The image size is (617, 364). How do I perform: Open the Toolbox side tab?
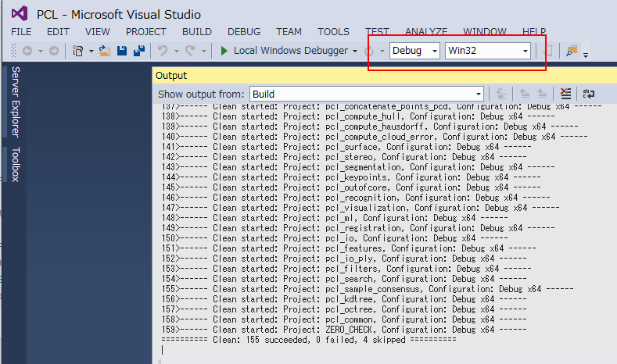[x=16, y=164]
